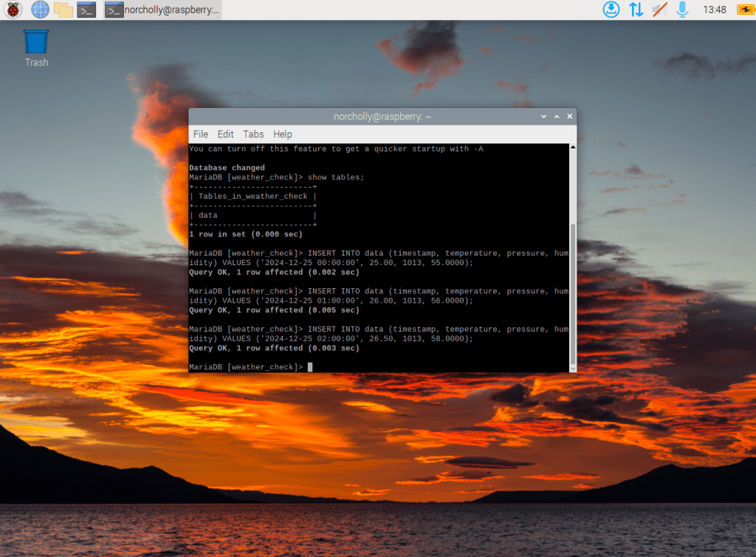This screenshot has height=557, width=756.
Task: Maximize the terminal window
Action: [x=556, y=117]
